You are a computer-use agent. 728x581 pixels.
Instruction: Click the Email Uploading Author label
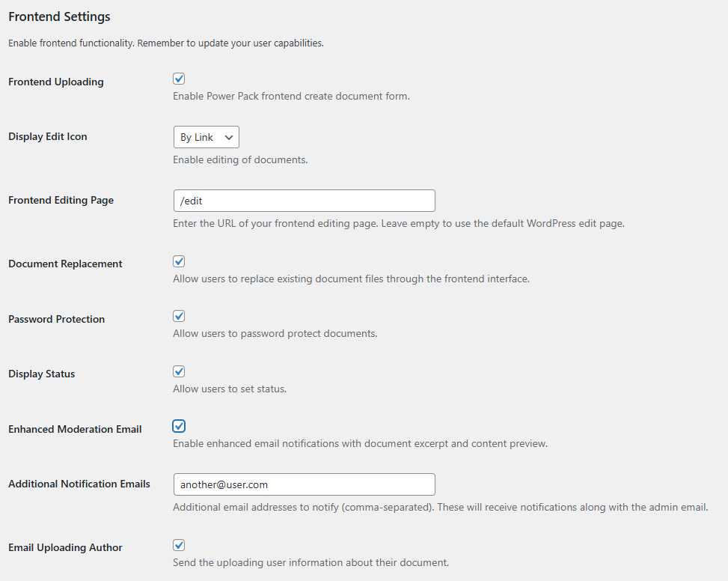[65, 547]
